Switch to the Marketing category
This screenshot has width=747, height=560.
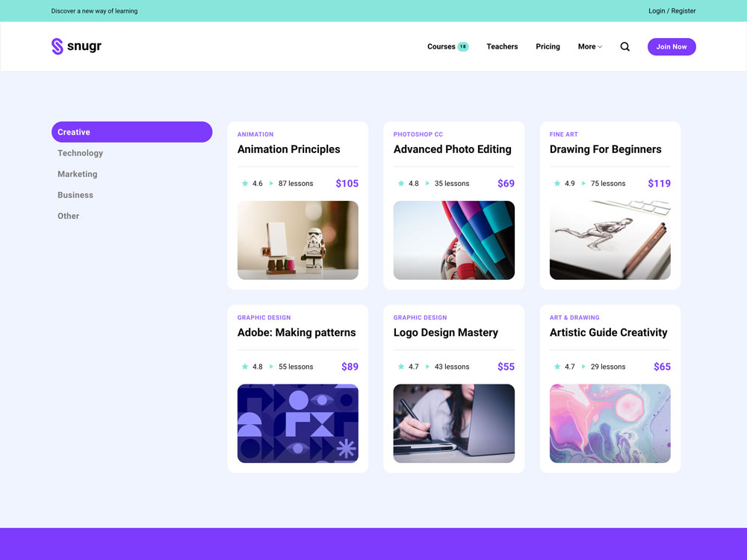pos(78,174)
